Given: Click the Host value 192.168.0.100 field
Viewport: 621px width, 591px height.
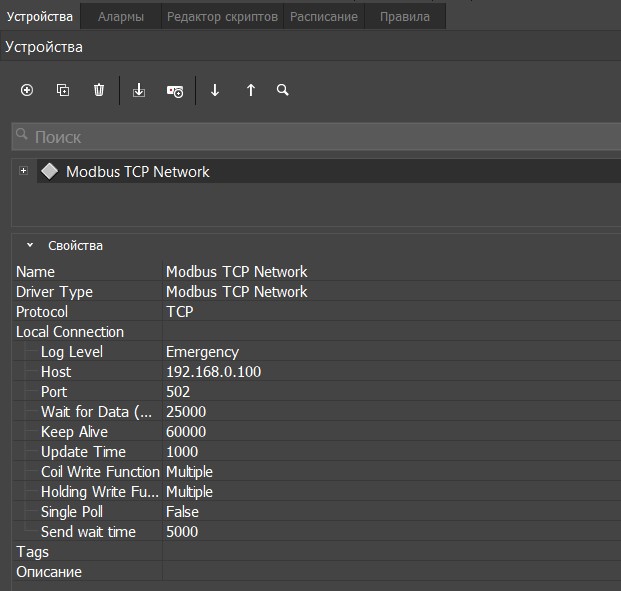Looking at the screenshot, I should click(390, 372).
